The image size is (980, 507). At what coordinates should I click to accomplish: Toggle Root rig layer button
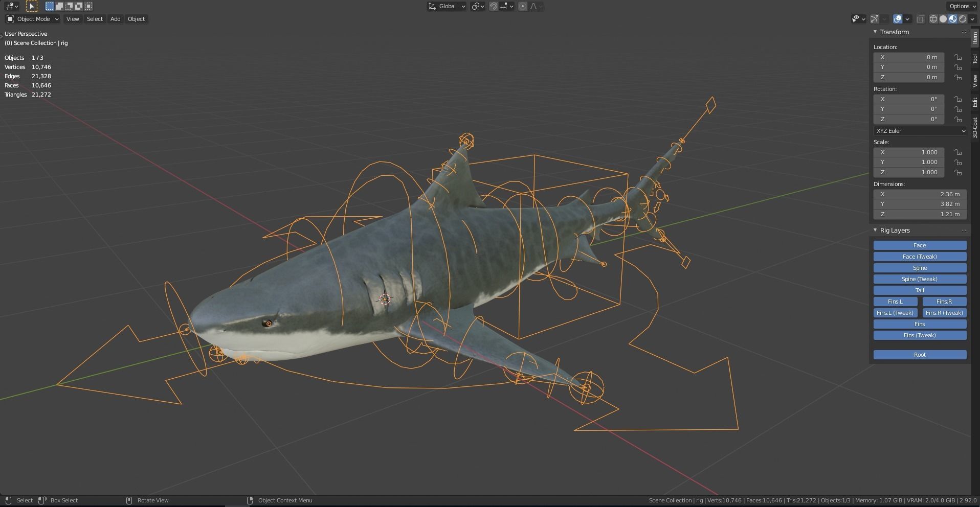point(920,355)
